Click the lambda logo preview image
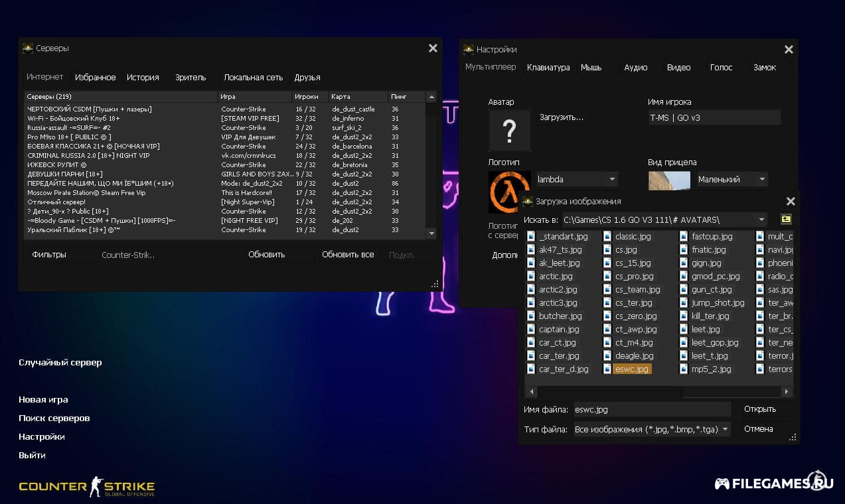The height and width of the screenshot is (504, 845). [x=510, y=192]
